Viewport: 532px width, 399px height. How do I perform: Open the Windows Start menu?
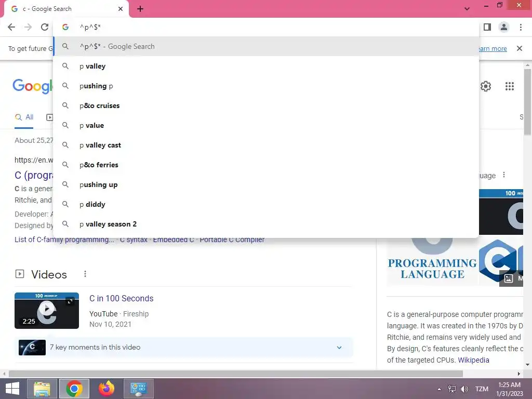(x=12, y=389)
